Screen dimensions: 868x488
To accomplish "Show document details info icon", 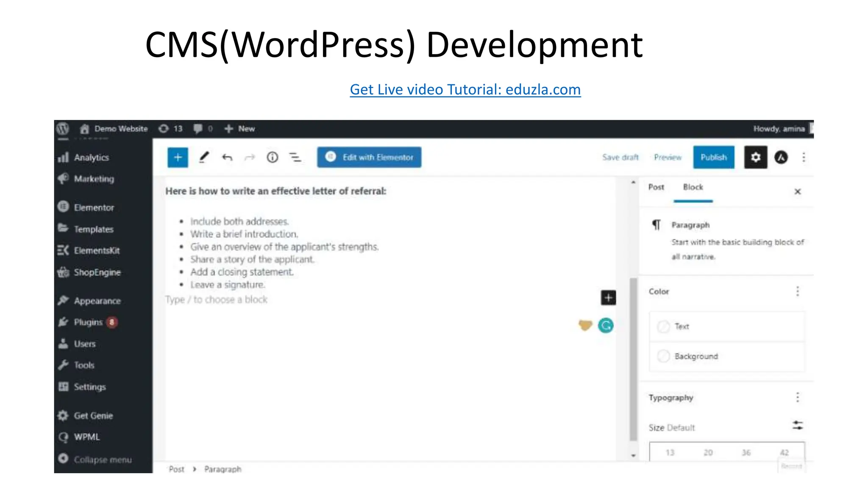I will point(273,158).
